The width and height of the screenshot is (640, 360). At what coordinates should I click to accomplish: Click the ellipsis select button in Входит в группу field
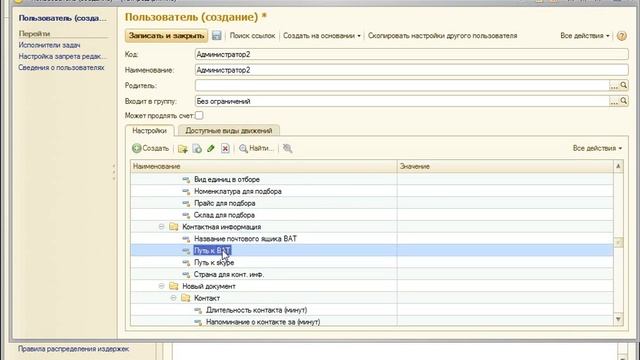pyautogui.click(x=614, y=101)
